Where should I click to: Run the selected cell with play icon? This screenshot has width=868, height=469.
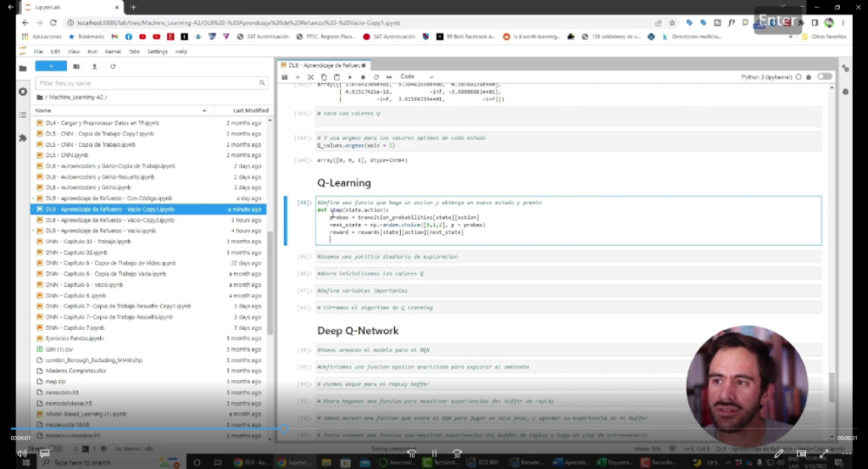(x=351, y=77)
